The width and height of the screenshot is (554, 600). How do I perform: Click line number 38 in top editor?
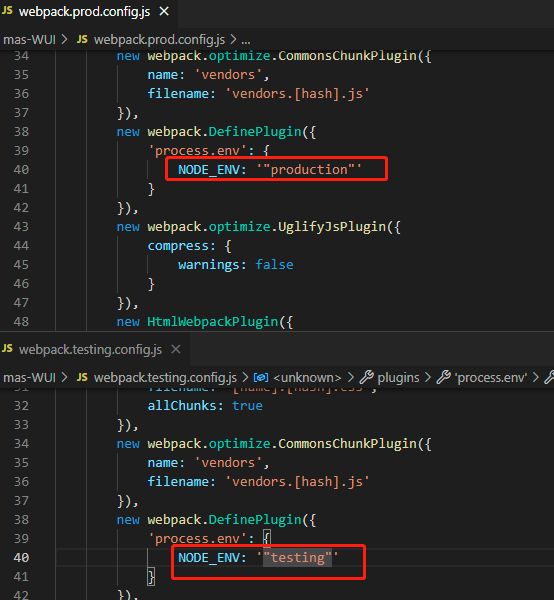pos(21,132)
